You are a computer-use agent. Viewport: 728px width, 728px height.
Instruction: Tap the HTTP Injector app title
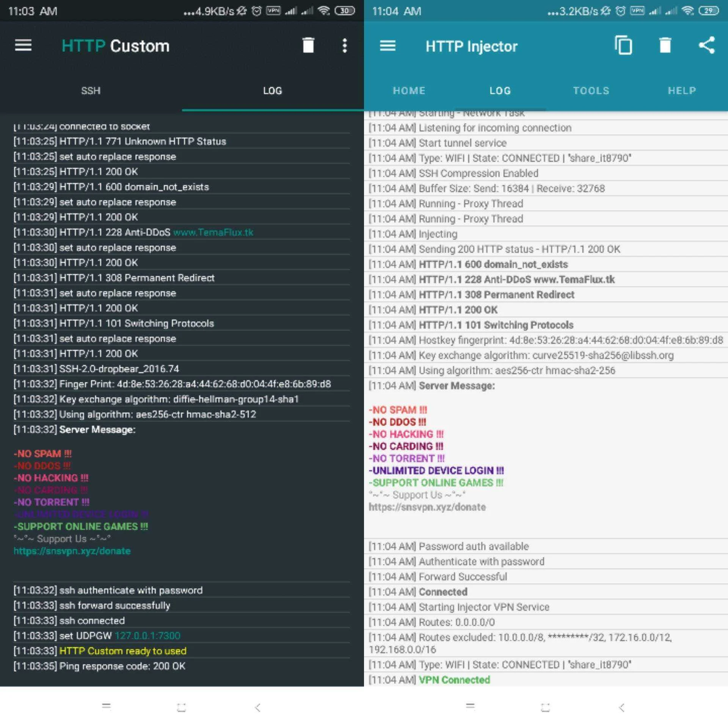[471, 46]
